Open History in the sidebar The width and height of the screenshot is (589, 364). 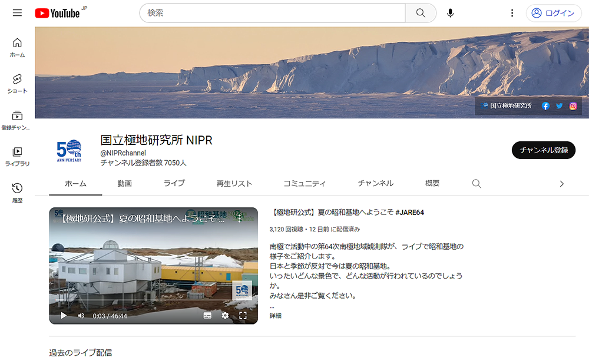[x=17, y=191]
